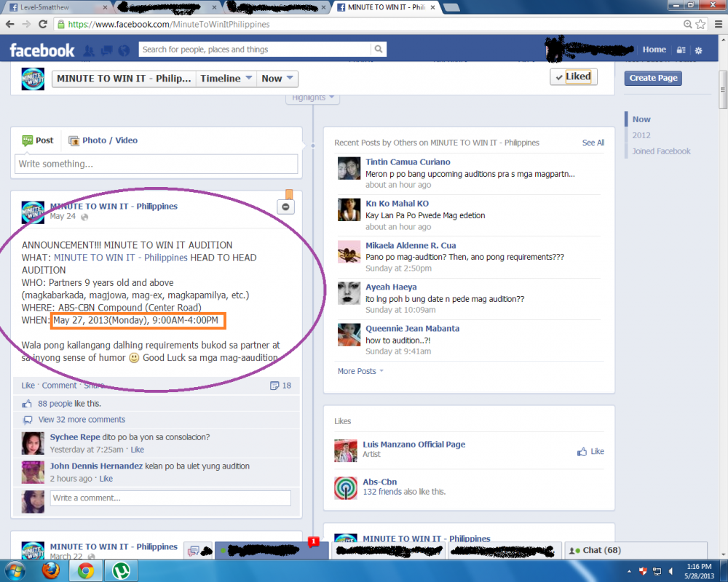Click the Create Page button
The height and width of the screenshot is (582, 728).
[x=653, y=78]
